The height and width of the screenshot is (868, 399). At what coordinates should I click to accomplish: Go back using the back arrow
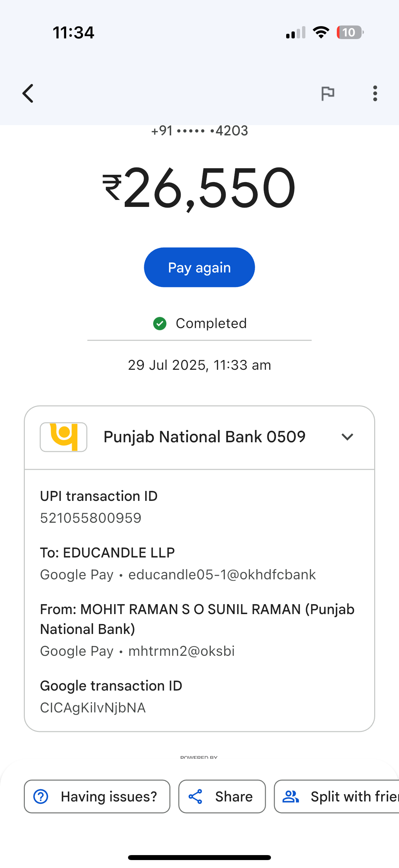(28, 93)
